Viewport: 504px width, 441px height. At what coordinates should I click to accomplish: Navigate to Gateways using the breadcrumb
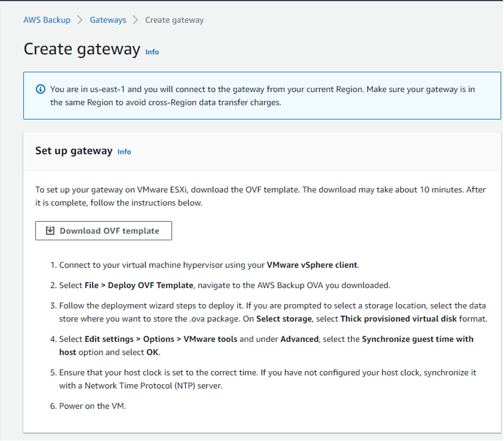(108, 20)
